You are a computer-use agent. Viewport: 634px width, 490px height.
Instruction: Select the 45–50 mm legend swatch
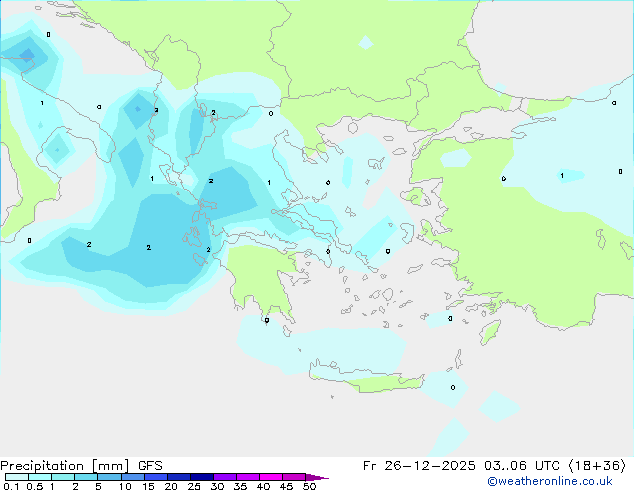point(294,477)
